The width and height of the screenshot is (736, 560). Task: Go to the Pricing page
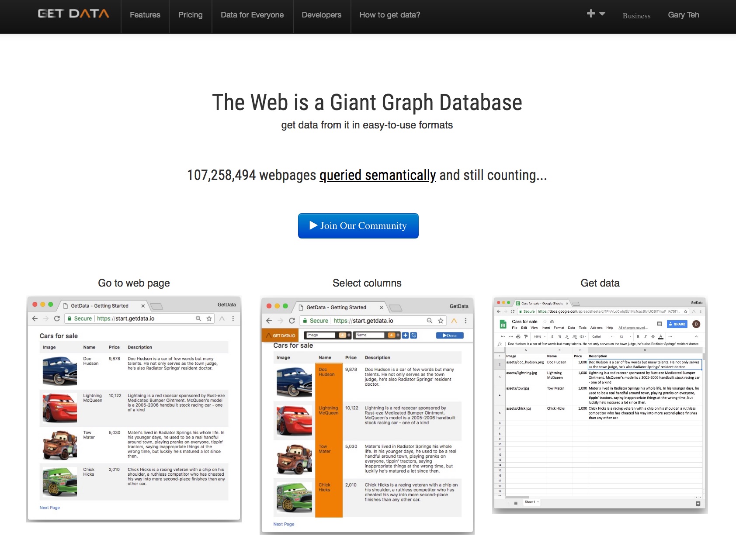[191, 15]
